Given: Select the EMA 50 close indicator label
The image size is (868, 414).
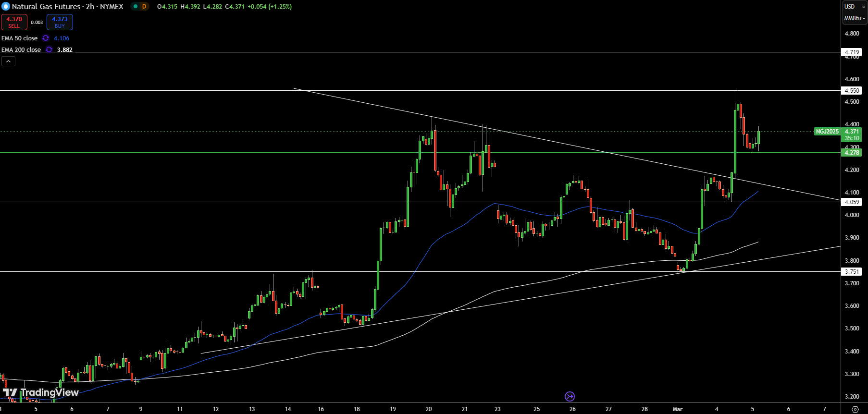Looking at the screenshot, I should [19, 38].
